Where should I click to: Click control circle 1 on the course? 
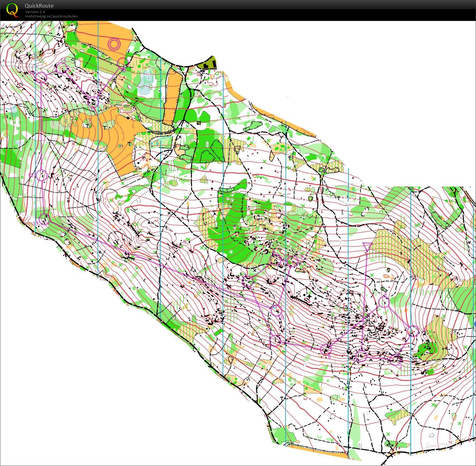coord(361,357)
